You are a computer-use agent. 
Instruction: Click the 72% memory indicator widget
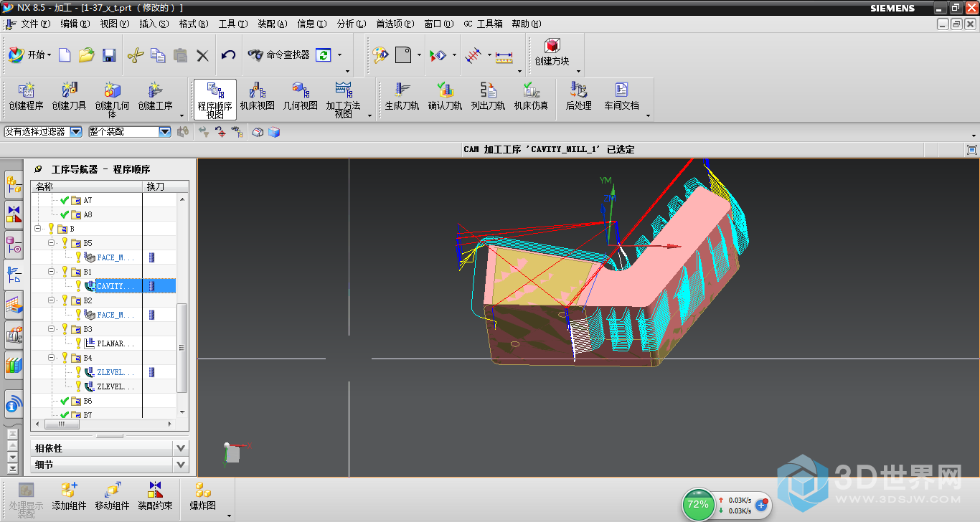coord(698,504)
